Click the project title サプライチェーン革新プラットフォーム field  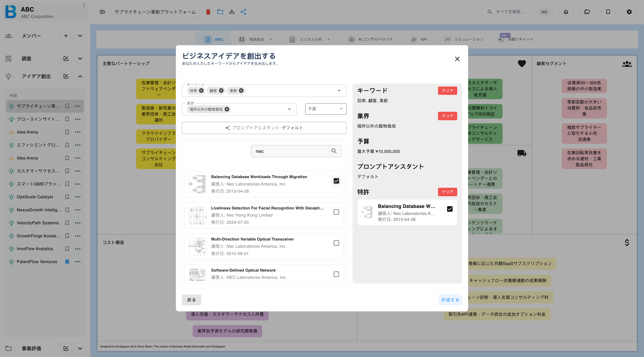[x=155, y=12]
